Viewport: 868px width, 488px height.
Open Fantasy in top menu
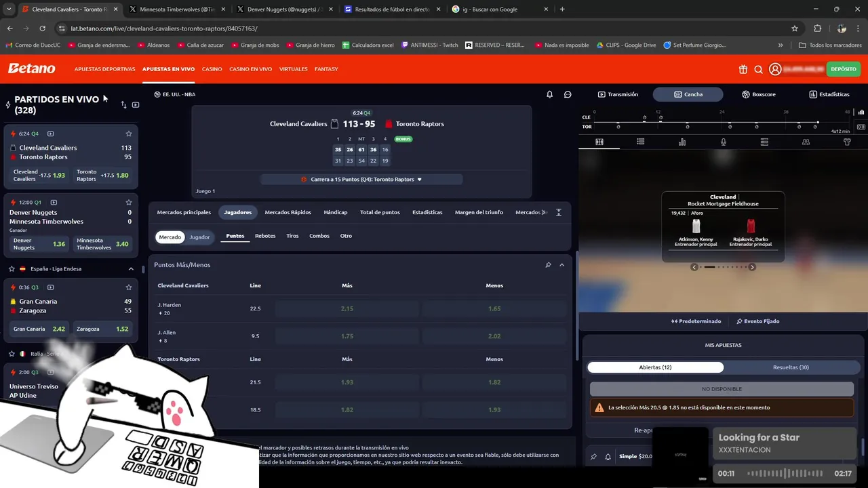coord(327,69)
